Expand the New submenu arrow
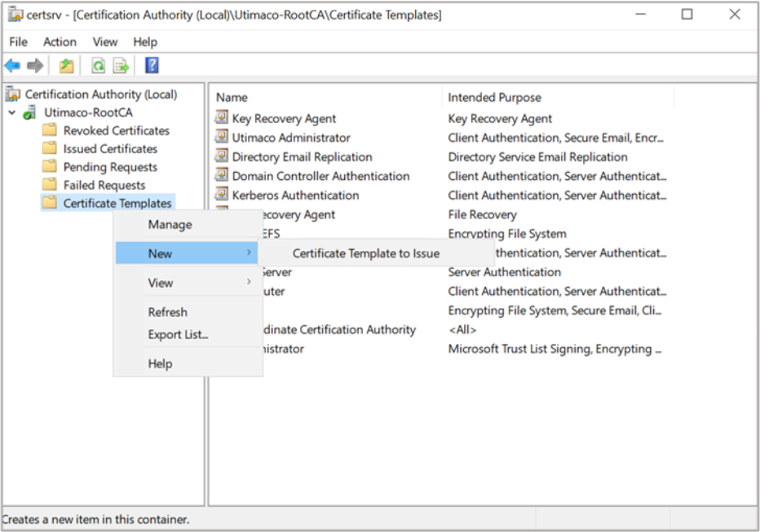This screenshot has height=532, width=760. click(x=249, y=253)
